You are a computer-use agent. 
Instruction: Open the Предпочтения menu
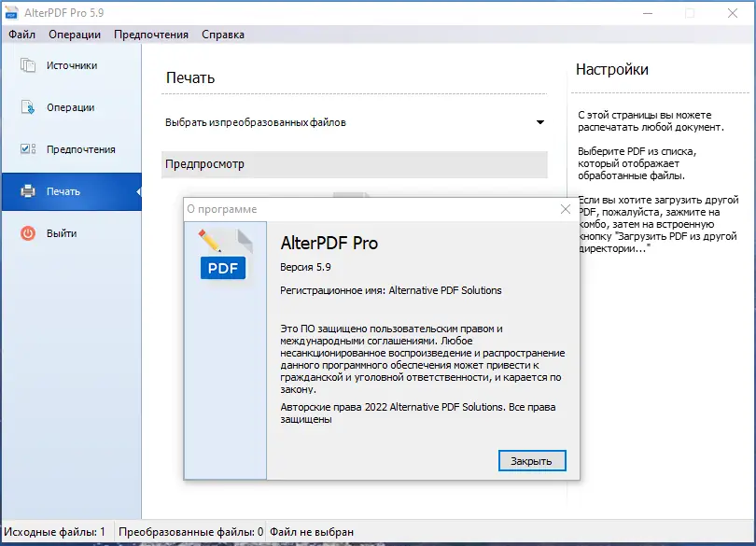point(151,35)
